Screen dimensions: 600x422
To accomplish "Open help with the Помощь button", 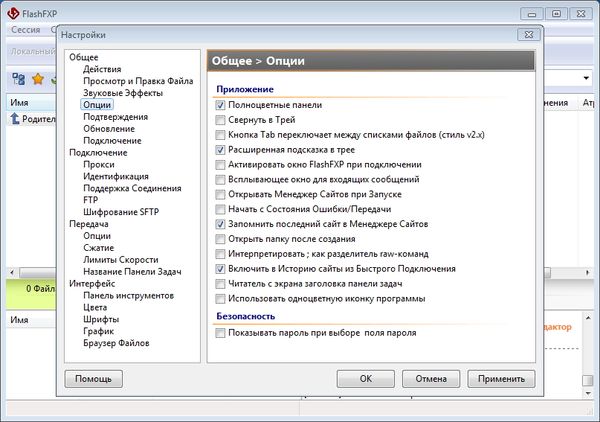I will tap(93, 379).
